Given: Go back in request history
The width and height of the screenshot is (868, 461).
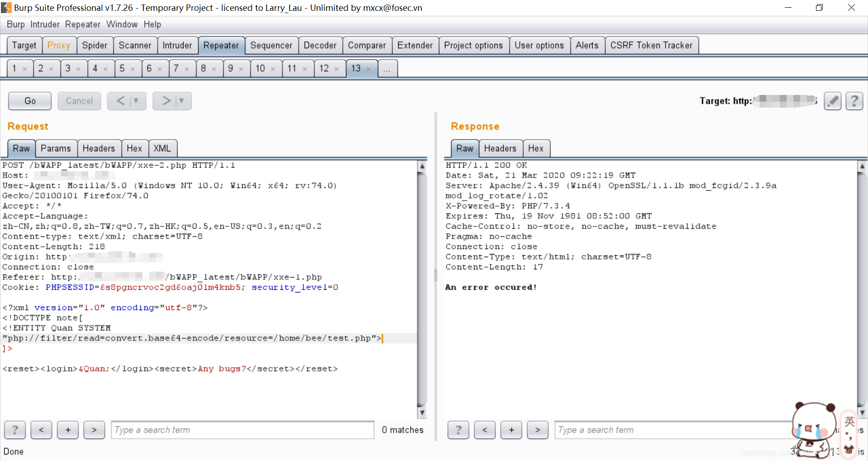Looking at the screenshot, I should tap(121, 101).
